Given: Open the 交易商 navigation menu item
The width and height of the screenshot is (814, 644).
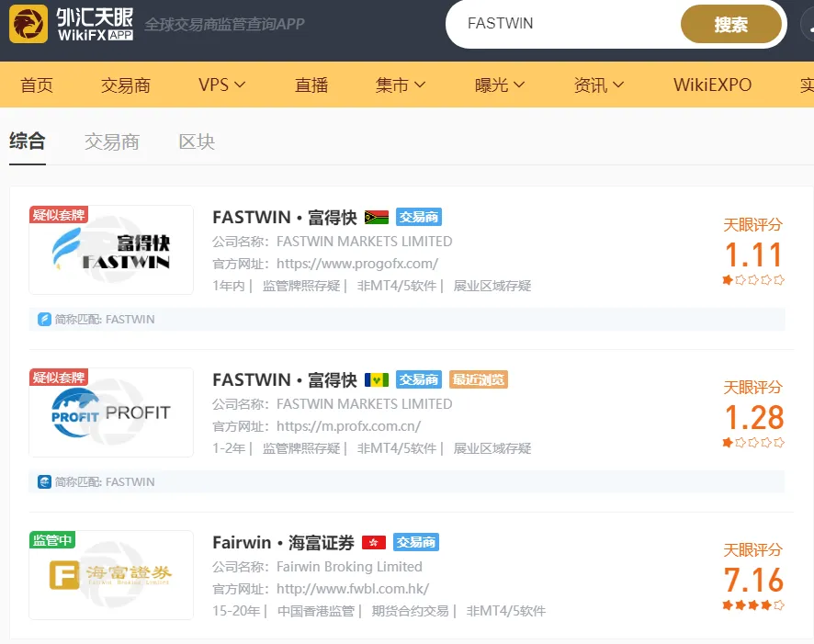Looking at the screenshot, I should coord(126,85).
